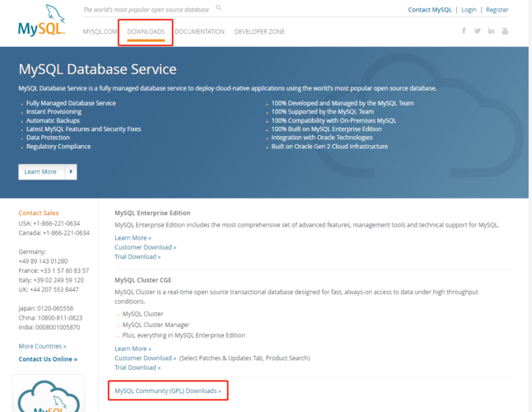
Task: Open the YouTube social icon
Action: [505, 30]
